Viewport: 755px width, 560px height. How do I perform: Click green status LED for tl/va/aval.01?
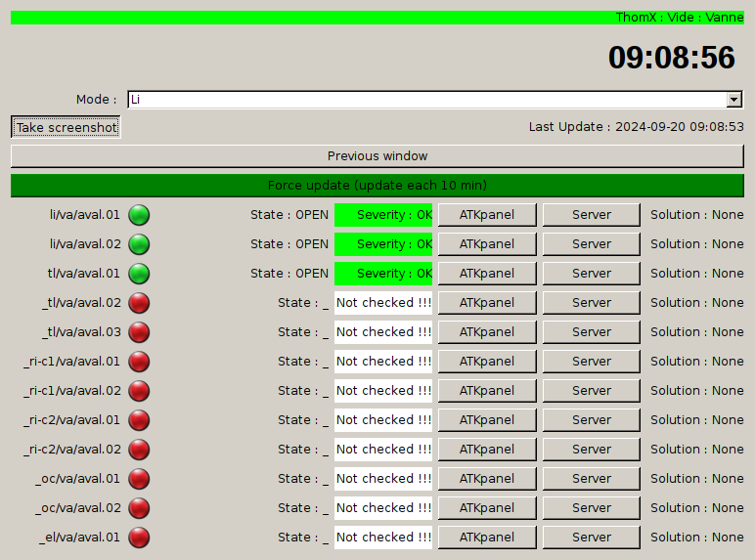click(x=139, y=274)
